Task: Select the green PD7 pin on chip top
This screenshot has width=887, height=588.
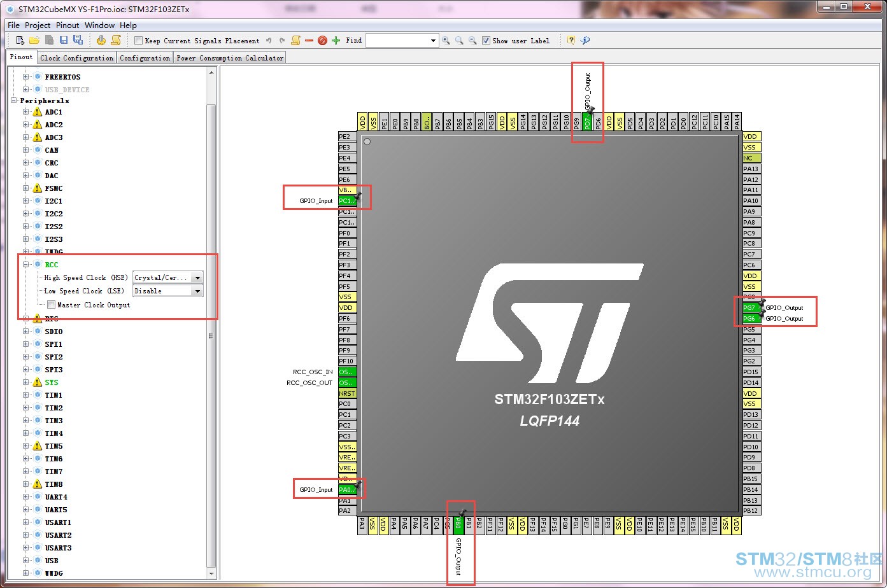Action: [588, 122]
